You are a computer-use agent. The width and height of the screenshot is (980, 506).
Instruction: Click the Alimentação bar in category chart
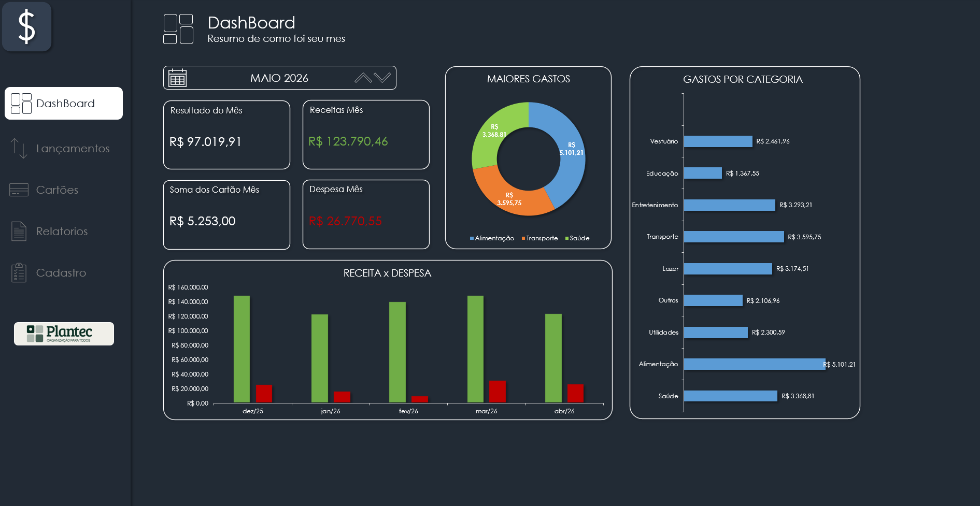pos(755,364)
